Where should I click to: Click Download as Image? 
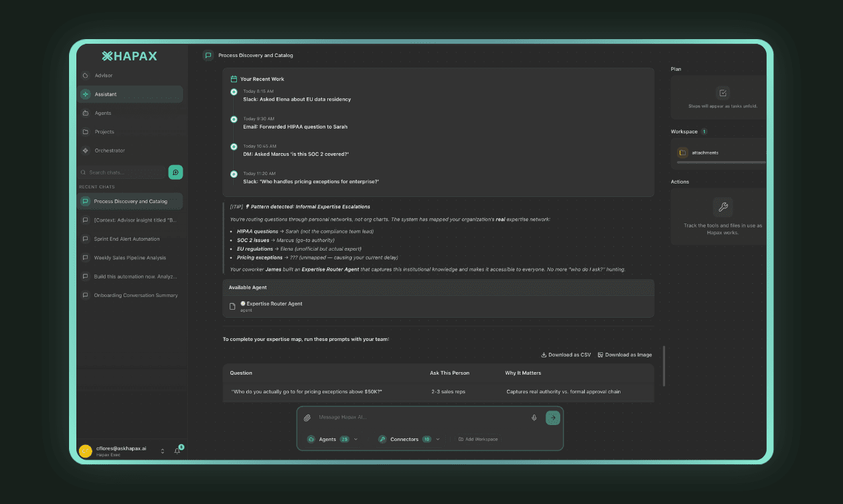tap(625, 355)
